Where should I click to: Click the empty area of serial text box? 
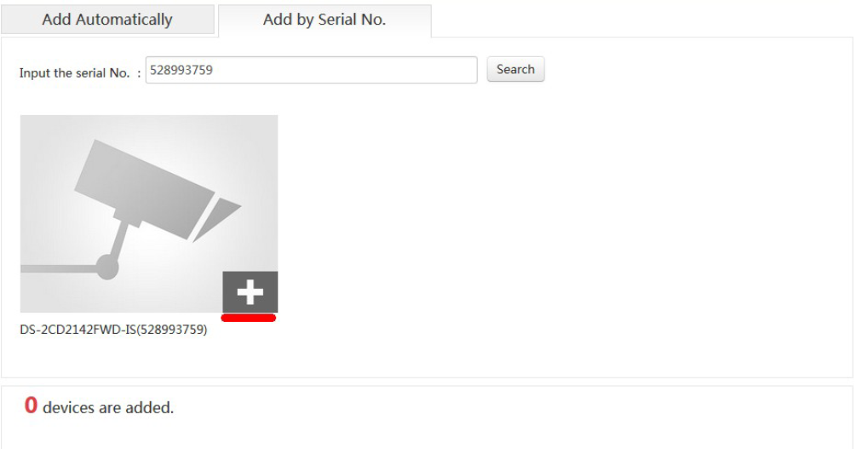pyautogui.click(x=343, y=70)
